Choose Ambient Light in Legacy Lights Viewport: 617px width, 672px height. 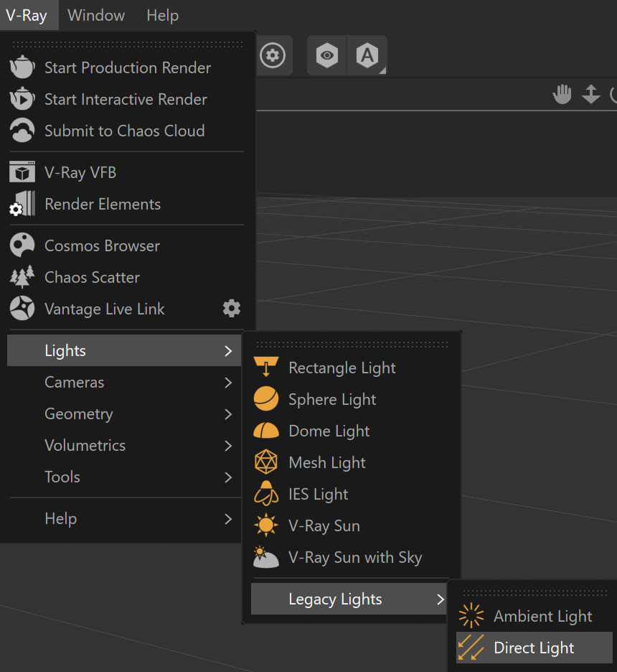tap(534, 616)
